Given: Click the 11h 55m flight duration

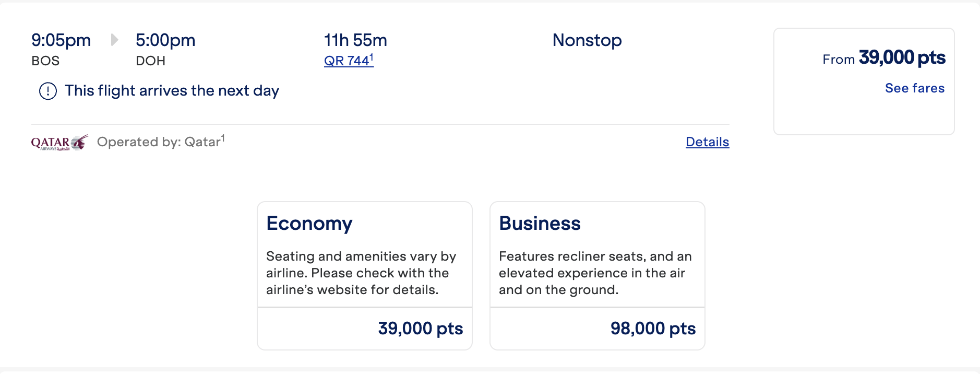Looking at the screenshot, I should [355, 40].
